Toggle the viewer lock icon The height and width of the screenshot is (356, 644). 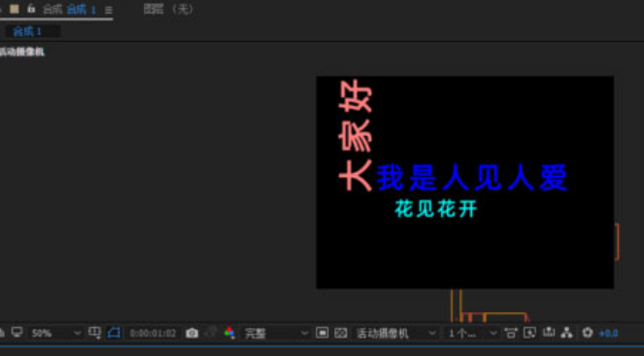click(x=31, y=9)
